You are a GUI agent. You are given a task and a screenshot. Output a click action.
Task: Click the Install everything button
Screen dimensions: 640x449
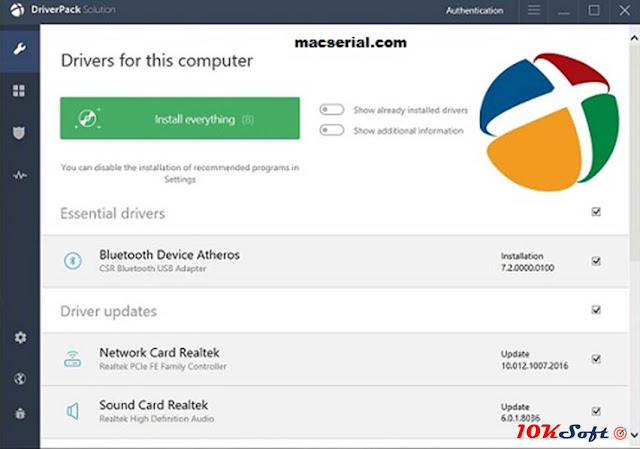(180, 119)
